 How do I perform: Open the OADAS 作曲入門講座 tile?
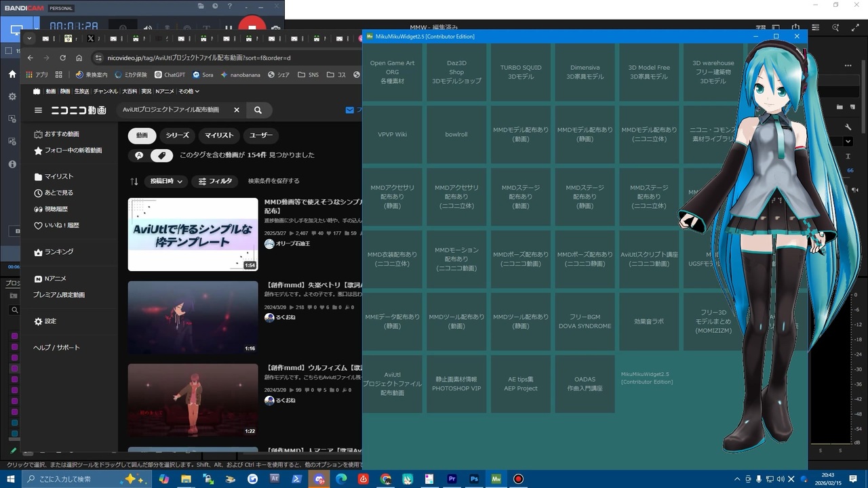coord(585,384)
